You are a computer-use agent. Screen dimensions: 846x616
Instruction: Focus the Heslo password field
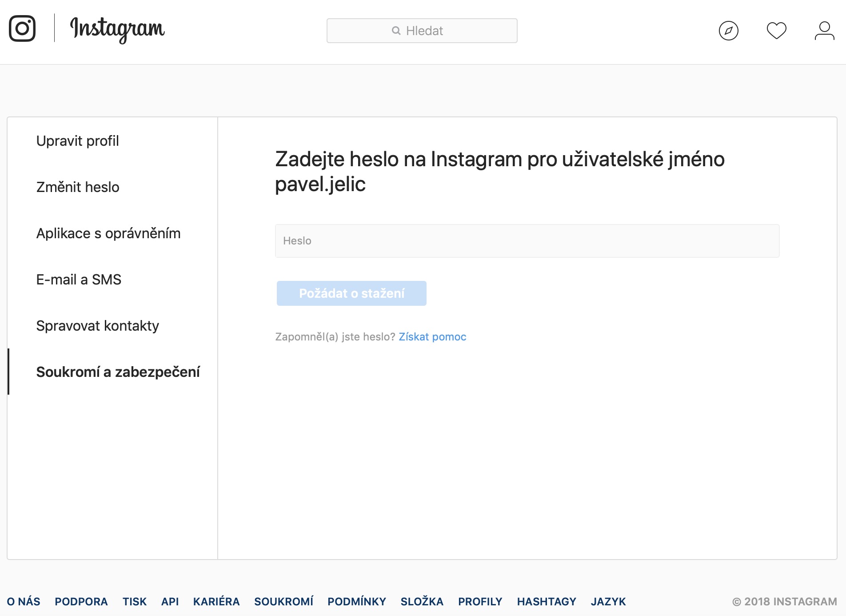tap(527, 241)
